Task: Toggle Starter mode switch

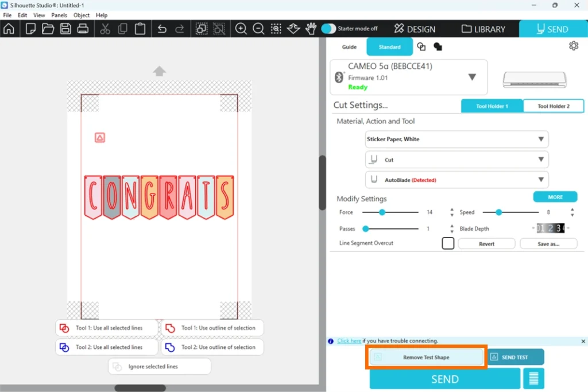Action: (x=328, y=29)
